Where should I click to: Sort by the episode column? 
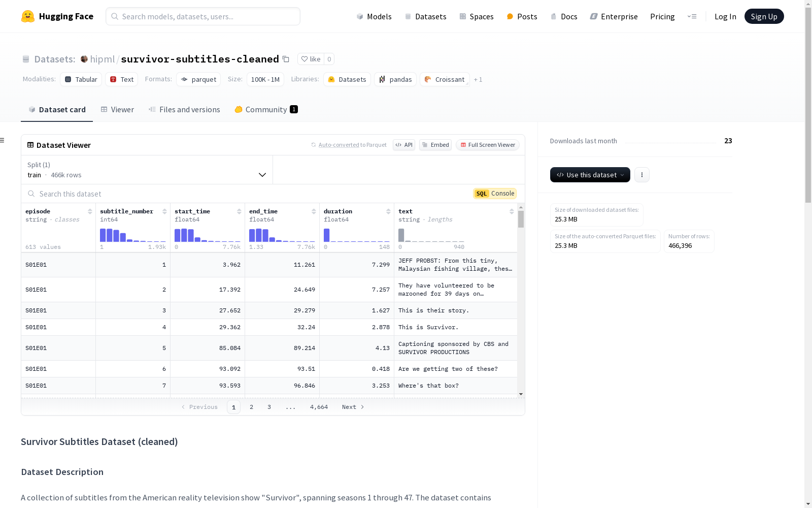tap(90, 211)
